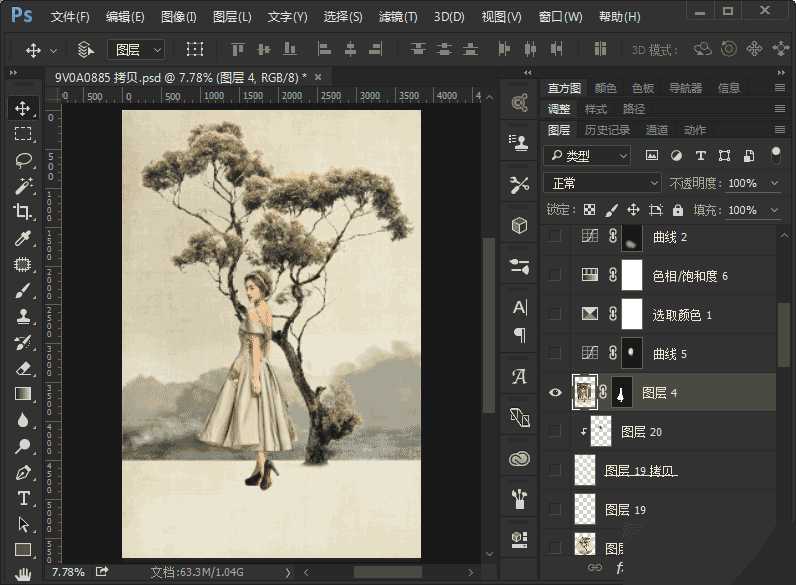Toggle visibility of 色相/饱和度 6 layer
Screen dimensions: 796x585
(x=555, y=275)
